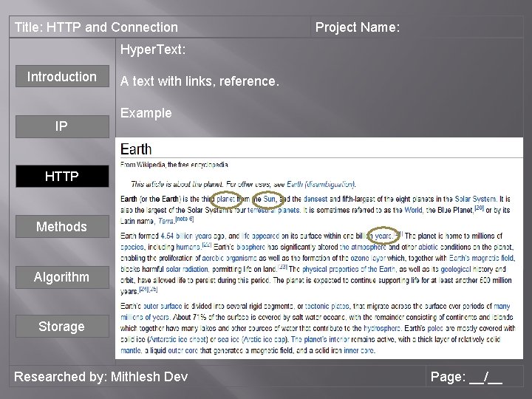Screen dimensions: 532x399
Task: Click the 'life appeared' link
Action: pyautogui.click(x=260, y=236)
